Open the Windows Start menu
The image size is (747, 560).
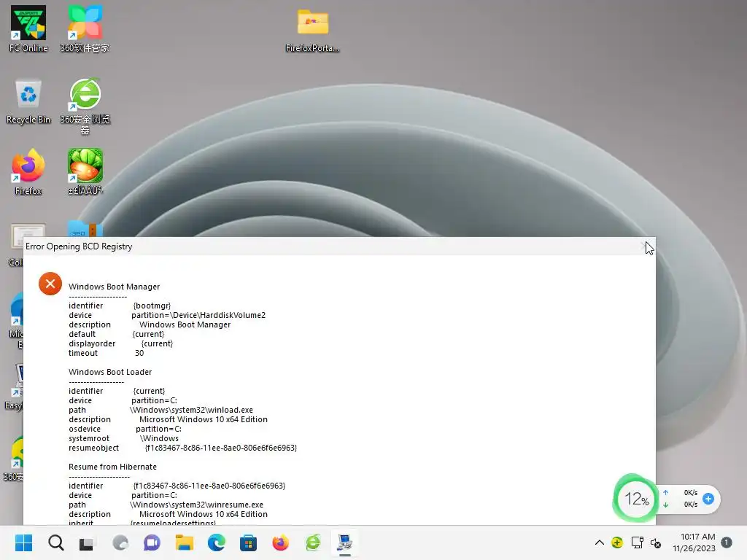point(23,542)
